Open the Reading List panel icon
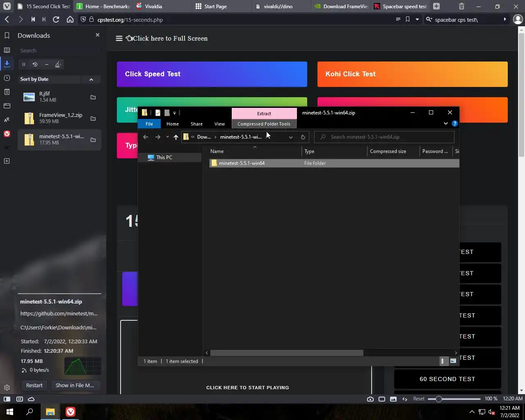 [x=7, y=50]
